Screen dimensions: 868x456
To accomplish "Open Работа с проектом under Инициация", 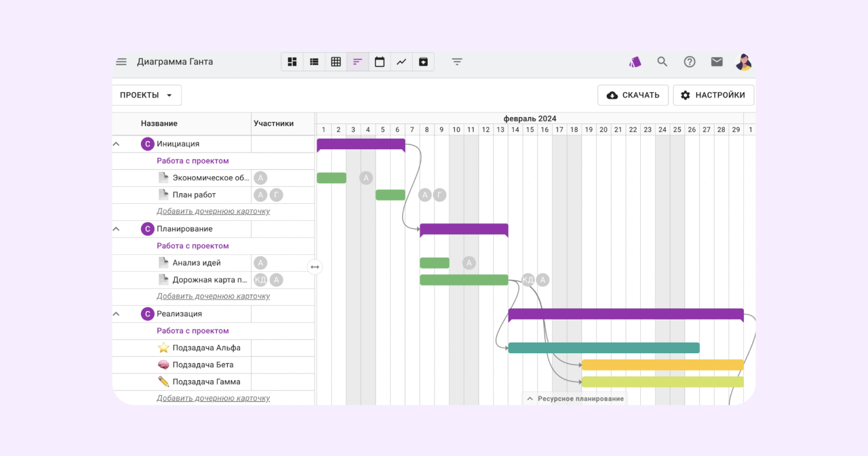I will click(x=193, y=161).
